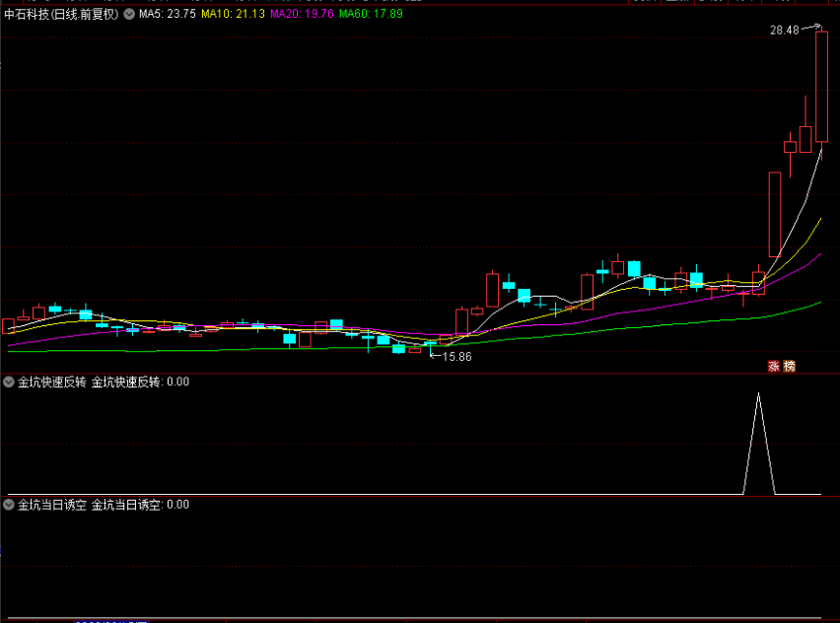
Task: Click the 榜 marker icon
Action: click(x=789, y=367)
